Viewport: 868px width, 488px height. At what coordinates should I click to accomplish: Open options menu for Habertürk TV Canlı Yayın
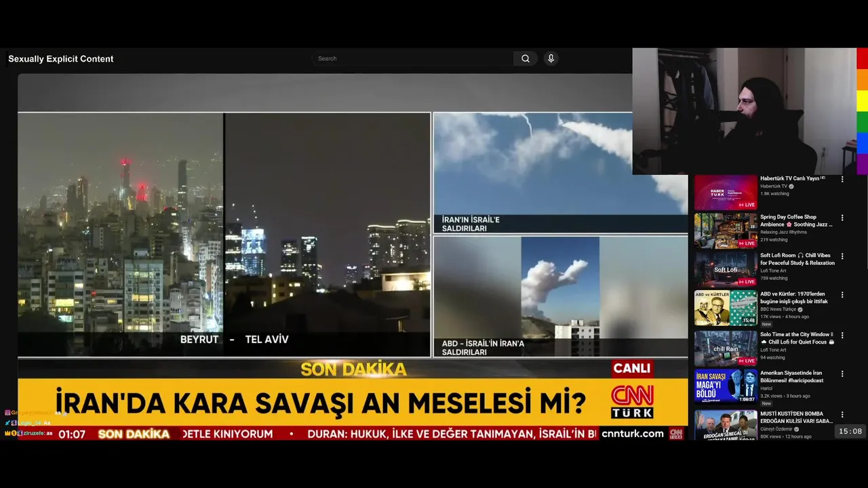coord(842,180)
